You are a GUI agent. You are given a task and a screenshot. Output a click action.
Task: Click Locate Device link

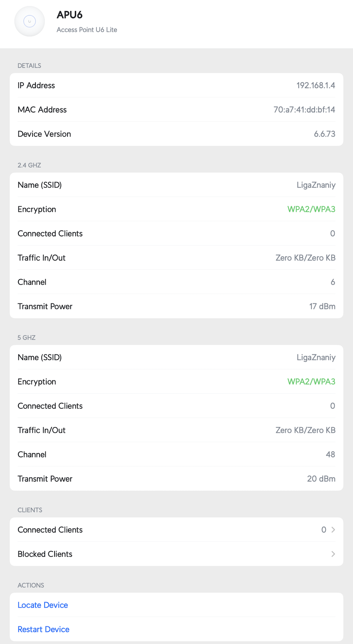coord(43,605)
